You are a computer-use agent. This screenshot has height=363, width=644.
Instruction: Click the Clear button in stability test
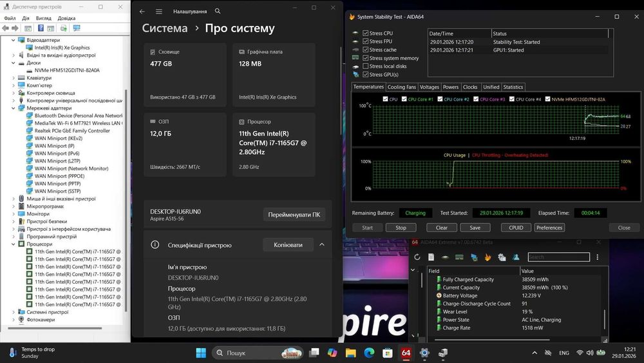(x=442, y=228)
